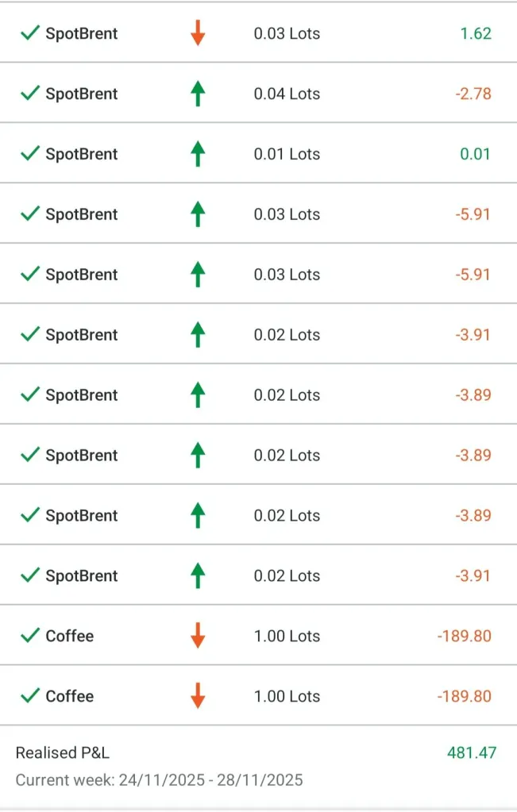Tap the green up arrow in the 0.01 Lots row
The width and height of the screenshot is (517, 812).
[198, 154]
